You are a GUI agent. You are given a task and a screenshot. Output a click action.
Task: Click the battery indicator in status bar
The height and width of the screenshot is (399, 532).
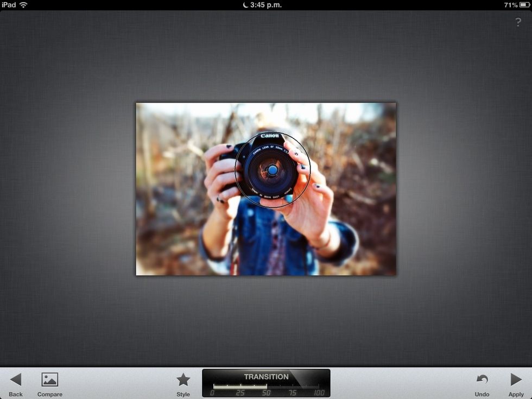coord(525,5)
